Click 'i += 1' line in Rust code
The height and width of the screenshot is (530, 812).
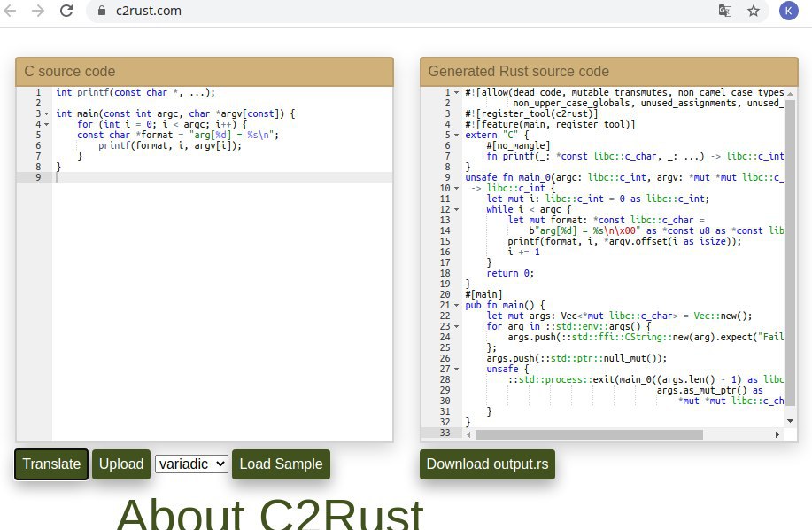tap(523, 252)
